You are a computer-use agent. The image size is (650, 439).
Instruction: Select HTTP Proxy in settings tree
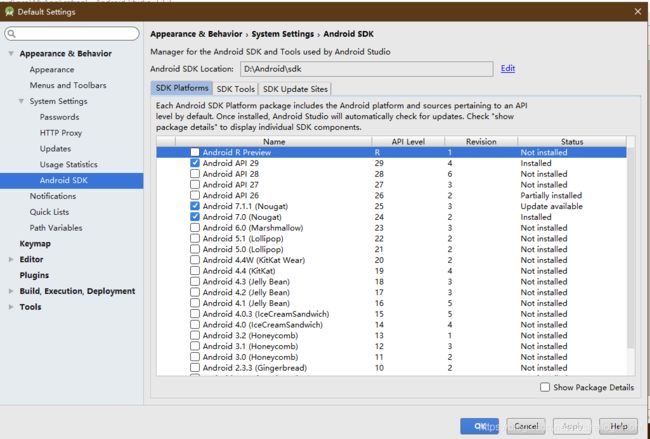click(x=61, y=133)
